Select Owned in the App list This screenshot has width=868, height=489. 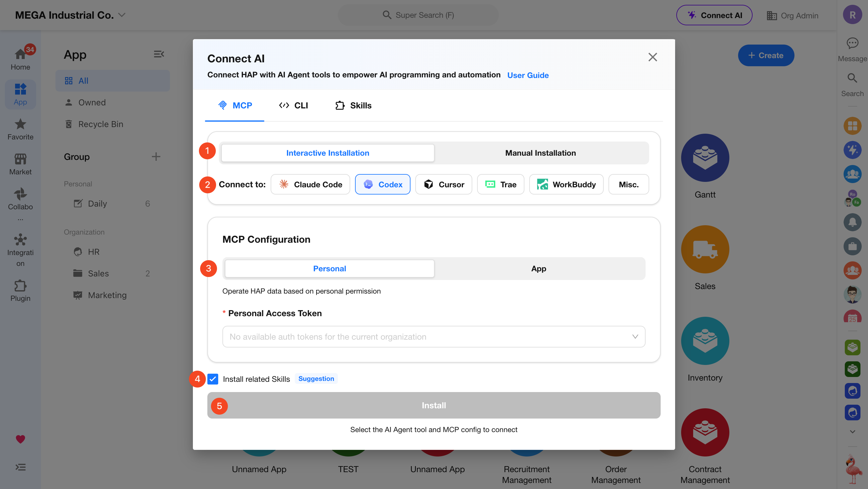[x=112, y=102]
